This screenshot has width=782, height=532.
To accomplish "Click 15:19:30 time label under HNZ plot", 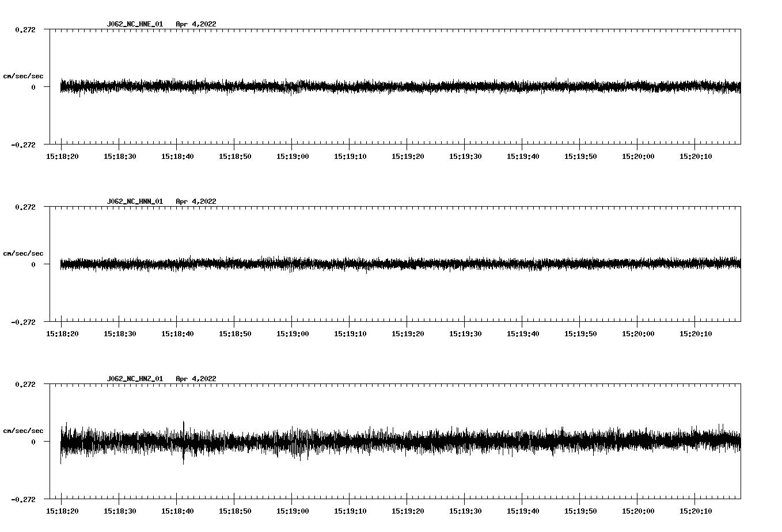I will [x=465, y=511].
